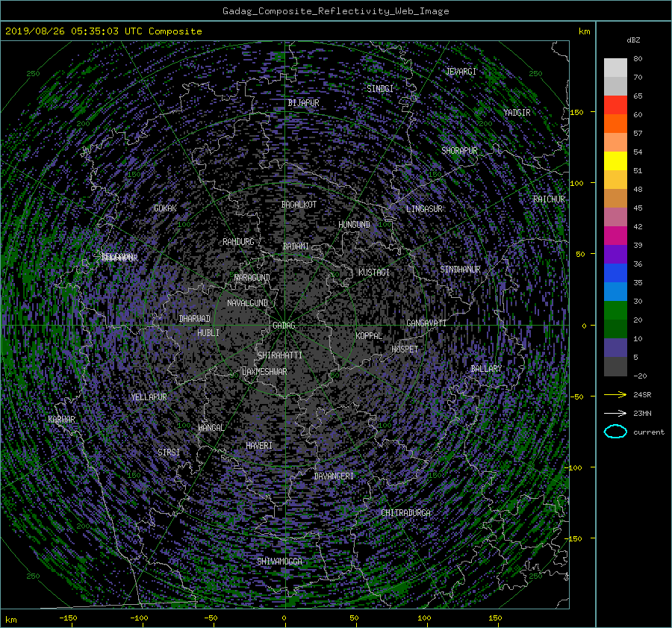The height and width of the screenshot is (628, 672).
Task: Click the 24SR legend text
Action: [642, 395]
